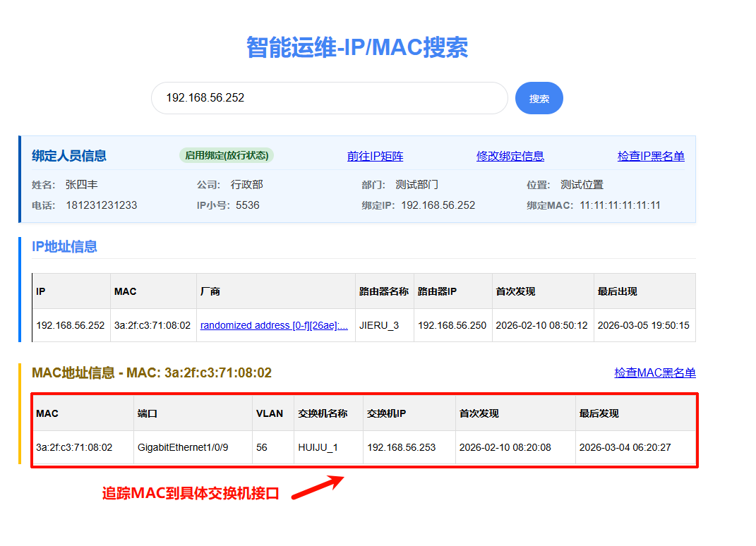Click the 交换机名称 column header
756x546 pixels.
point(323,413)
